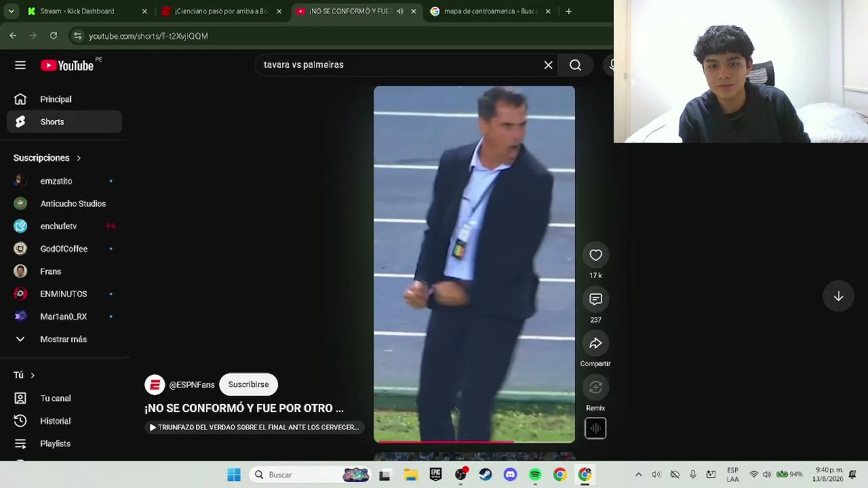Close the mapa de centroamerica tab
The width and height of the screenshot is (868, 488).
[548, 12]
